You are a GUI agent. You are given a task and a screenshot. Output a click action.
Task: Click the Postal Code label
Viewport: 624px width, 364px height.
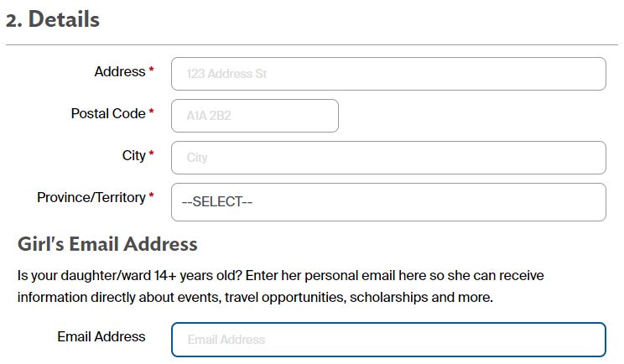108,113
